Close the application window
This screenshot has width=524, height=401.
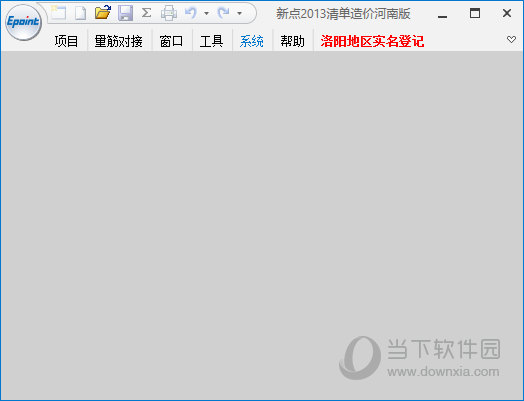507,13
